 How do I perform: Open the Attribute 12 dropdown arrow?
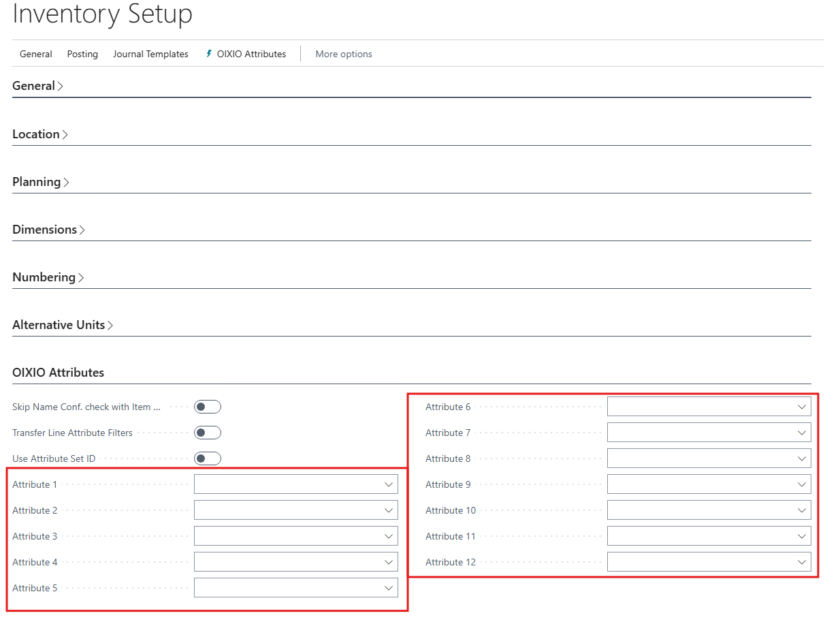coord(802,563)
